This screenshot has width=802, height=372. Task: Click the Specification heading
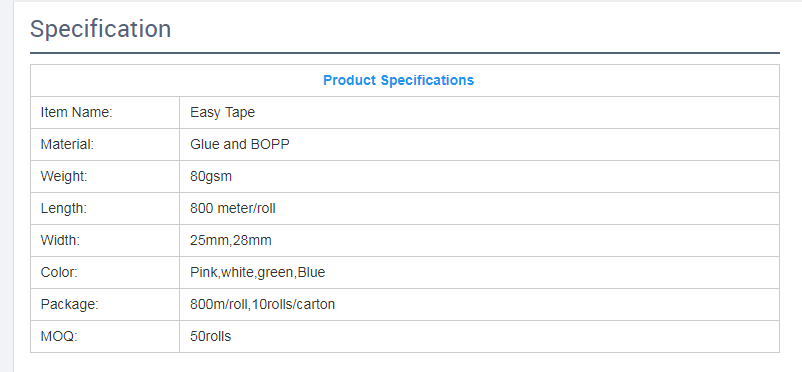point(100,29)
